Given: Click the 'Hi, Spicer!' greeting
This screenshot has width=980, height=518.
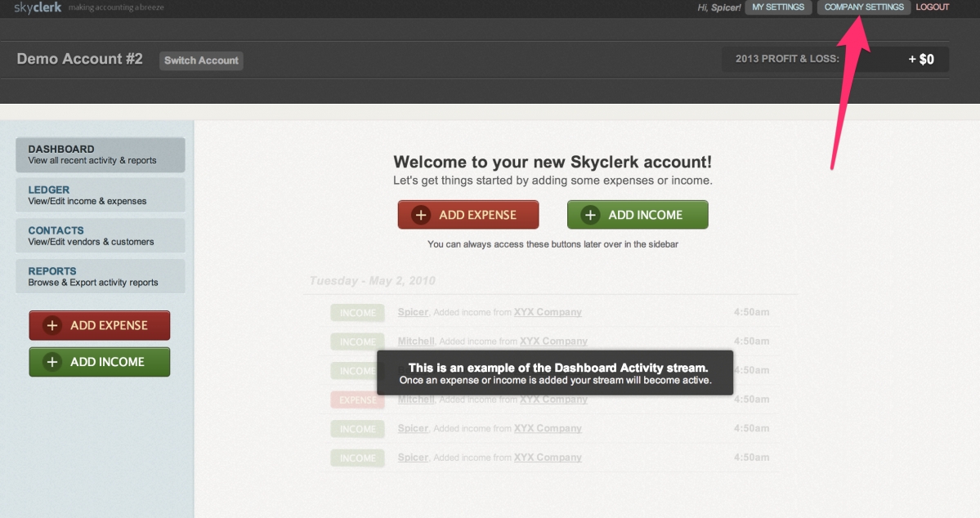Looking at the screenshot, I should [x=718, y=7].
